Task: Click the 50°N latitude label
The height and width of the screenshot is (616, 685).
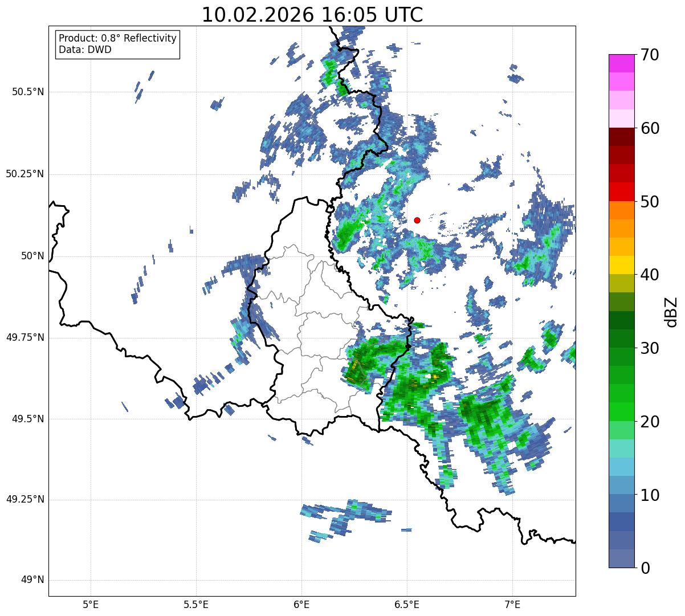Action: pos(32,256)
